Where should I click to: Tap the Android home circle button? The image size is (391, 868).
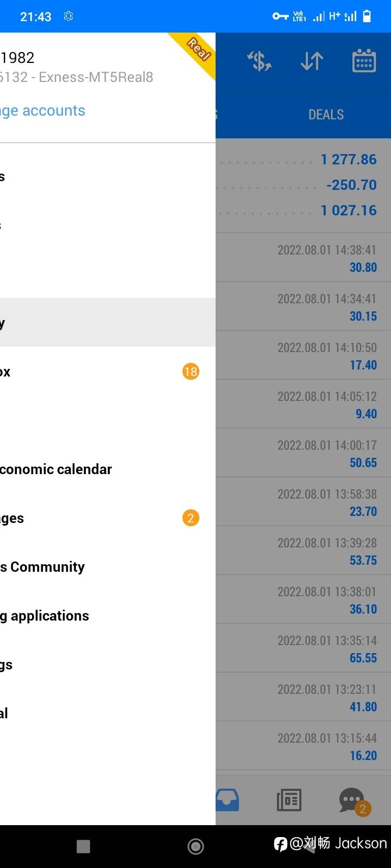(x=195, y=846)
